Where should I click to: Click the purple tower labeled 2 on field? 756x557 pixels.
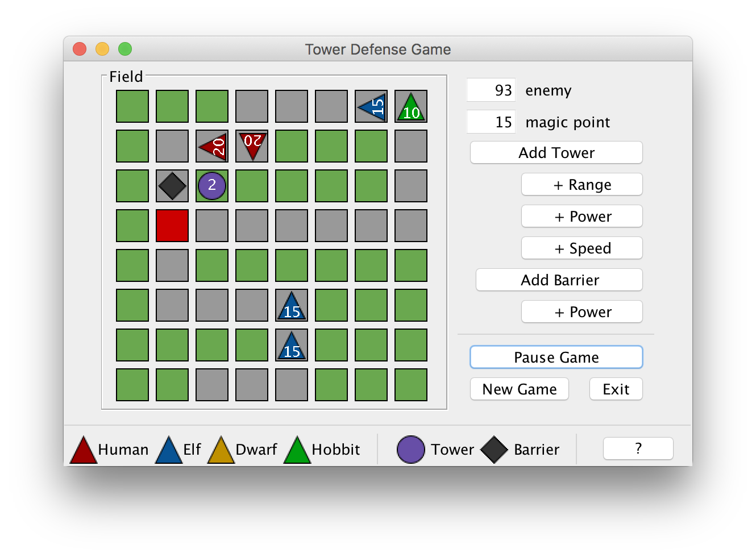[x=212, y=186]
